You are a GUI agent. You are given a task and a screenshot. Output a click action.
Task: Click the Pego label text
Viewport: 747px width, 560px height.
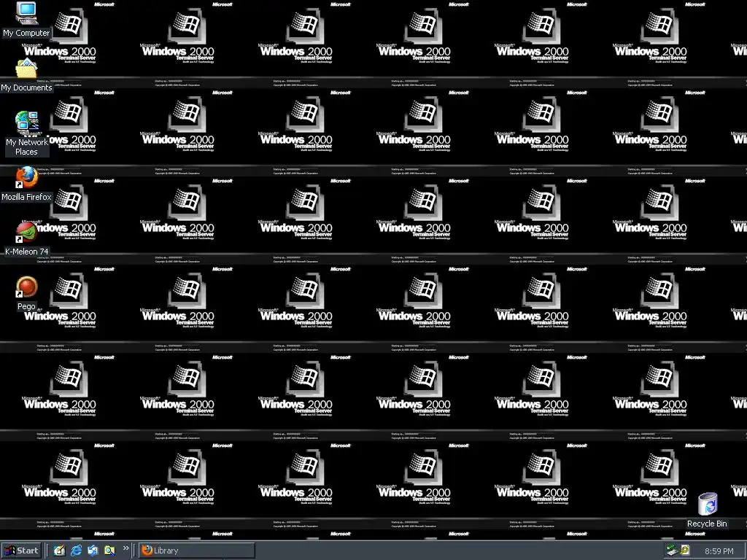(26, 306)
